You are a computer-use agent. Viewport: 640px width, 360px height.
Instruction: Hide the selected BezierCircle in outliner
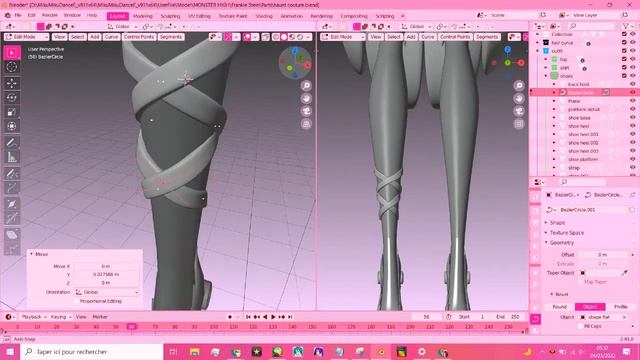point(633,92)
